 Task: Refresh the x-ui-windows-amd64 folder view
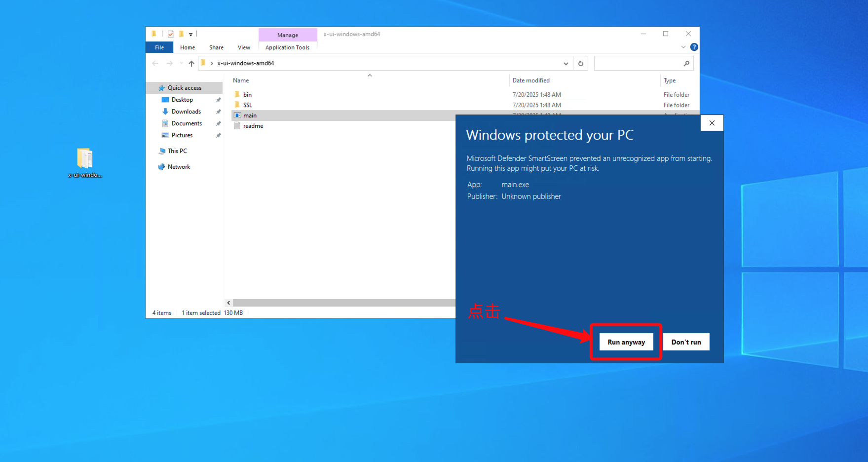coord(581,63)
